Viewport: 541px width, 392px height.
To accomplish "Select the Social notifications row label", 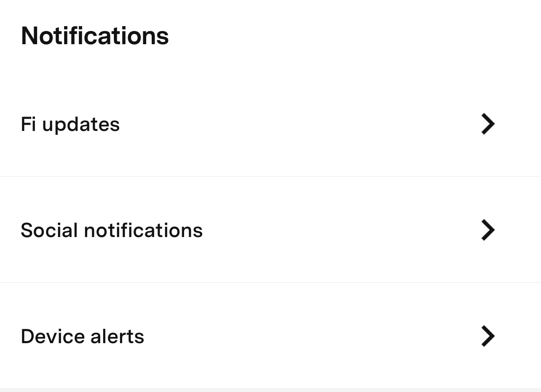I will pos(112,230).
